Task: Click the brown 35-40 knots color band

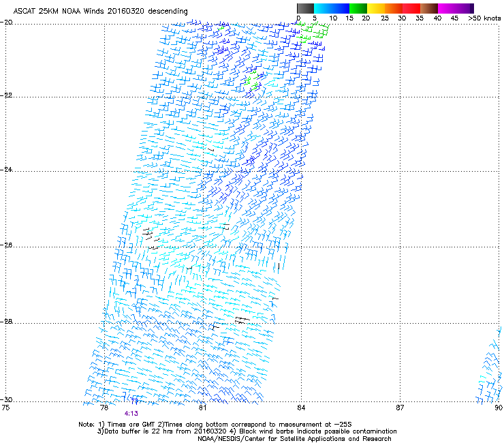Action: coord(429,8)
